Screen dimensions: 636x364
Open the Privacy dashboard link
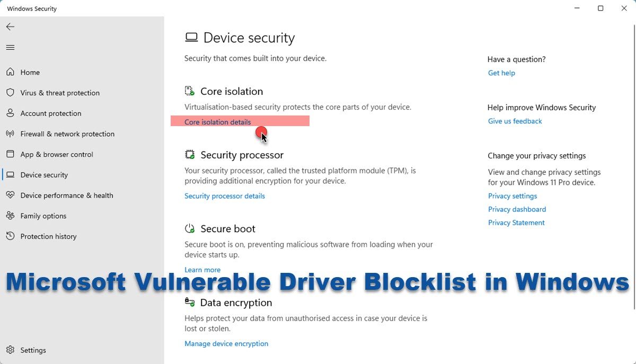(517, 209)
